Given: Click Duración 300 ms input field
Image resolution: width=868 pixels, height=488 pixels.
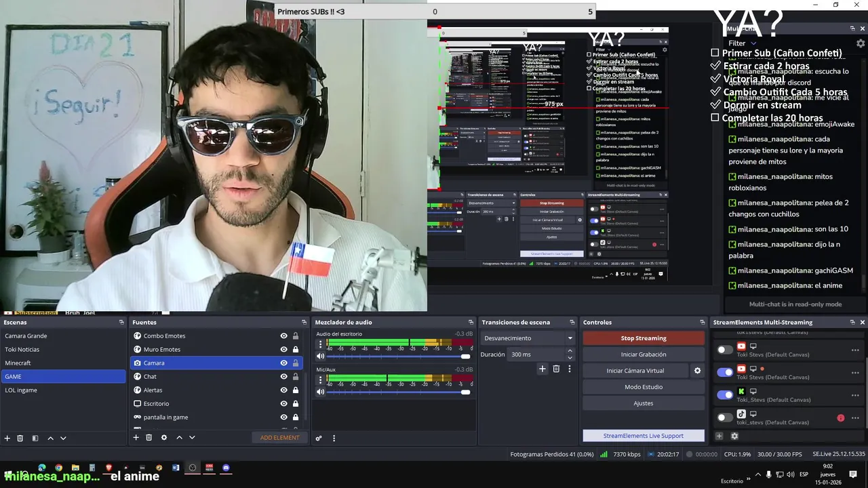Looking at the screenshot, I should coord(536,354).
